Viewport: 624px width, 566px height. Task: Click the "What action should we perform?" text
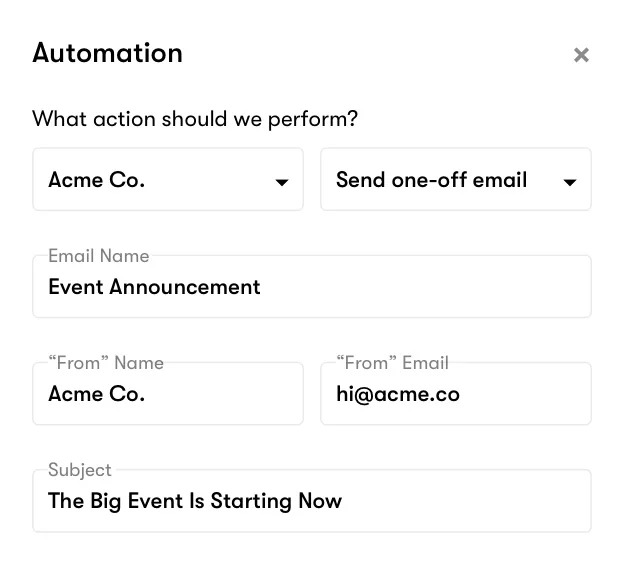point(195,119)
